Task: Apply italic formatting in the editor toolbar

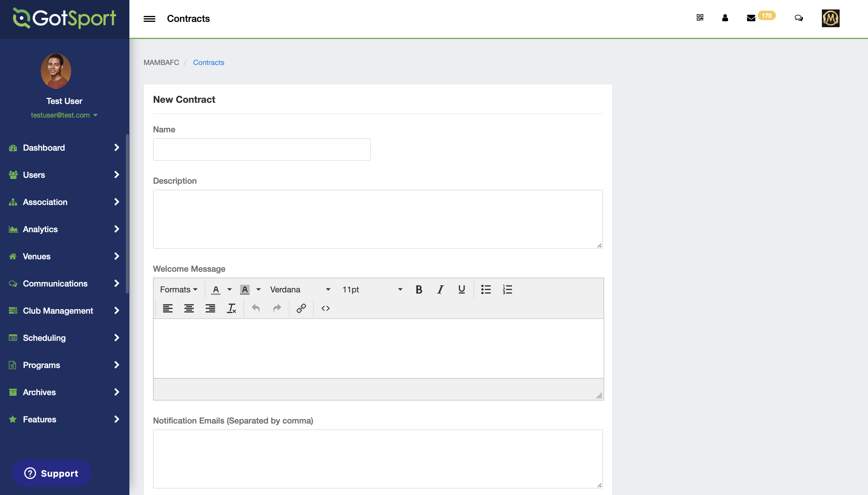Action: coord(440,289)
